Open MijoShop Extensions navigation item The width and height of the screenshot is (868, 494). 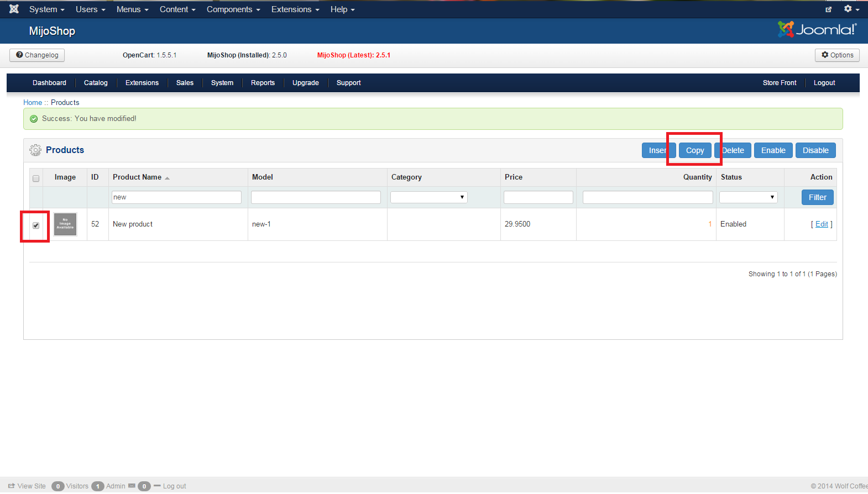coord(142,83)
